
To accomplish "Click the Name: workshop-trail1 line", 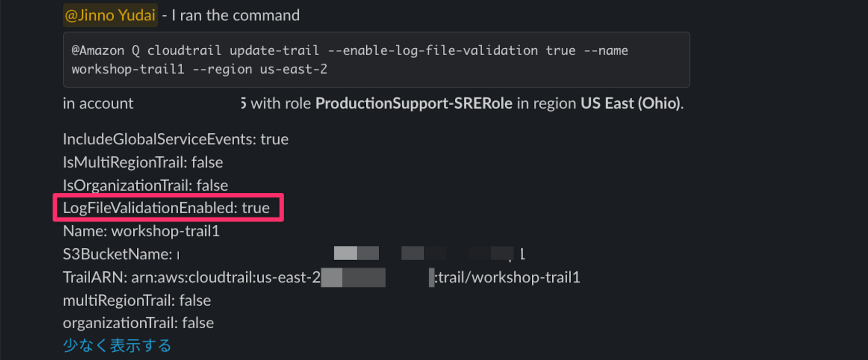I will point(141,231).
